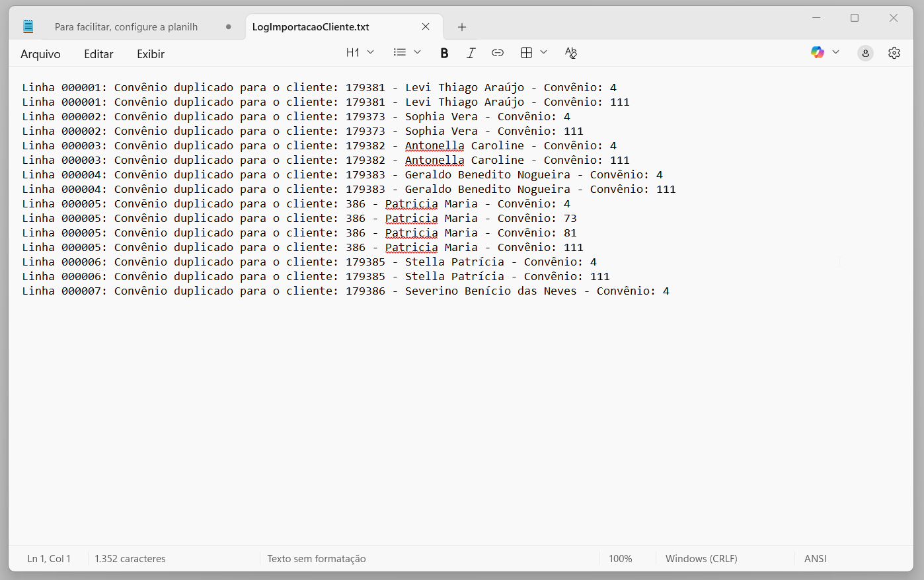The image size is (924, 580).
Task: Expand the table options dropdown arrow
Action: click(544, 52)
